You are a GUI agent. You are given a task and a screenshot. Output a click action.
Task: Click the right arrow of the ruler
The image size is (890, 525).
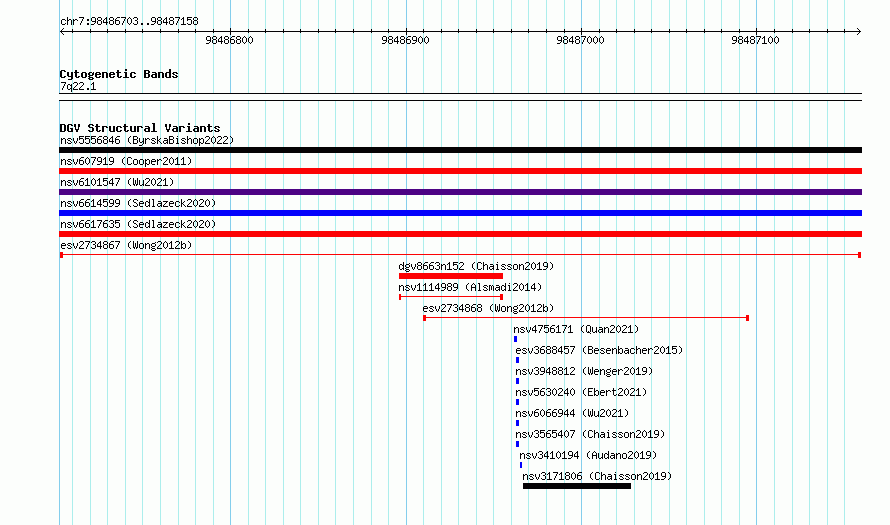point(859,32)
